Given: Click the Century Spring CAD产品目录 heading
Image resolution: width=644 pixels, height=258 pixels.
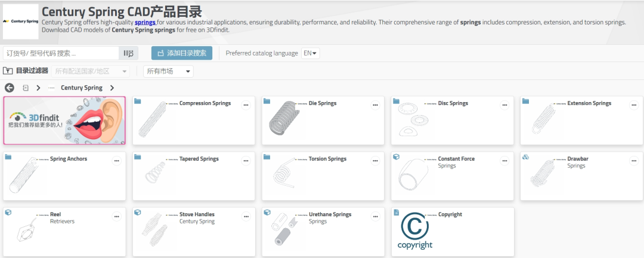Looking at the screenshot, I should click(122, 11).
